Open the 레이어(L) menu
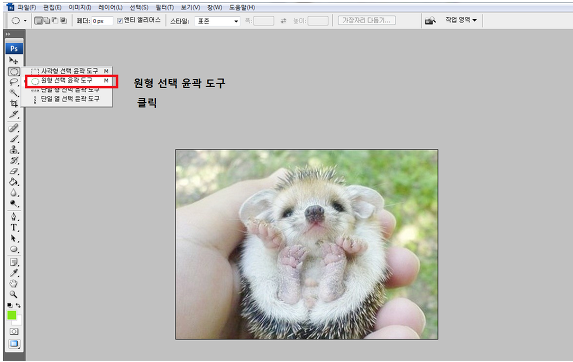This screenshot has width=573, height=362. tap(110, 7)
